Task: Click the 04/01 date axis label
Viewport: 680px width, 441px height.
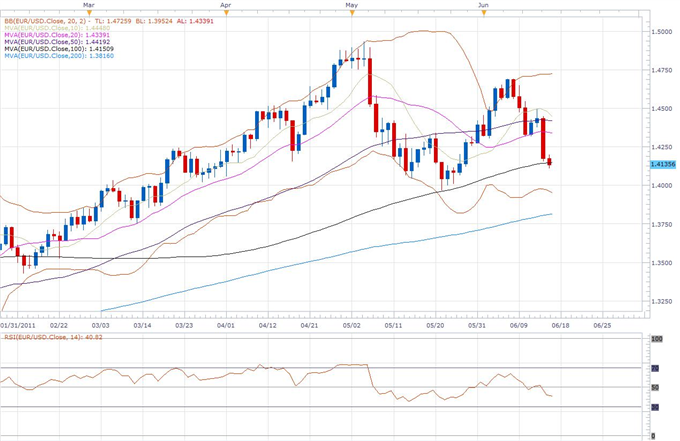Action: click(x=226, y=325)
